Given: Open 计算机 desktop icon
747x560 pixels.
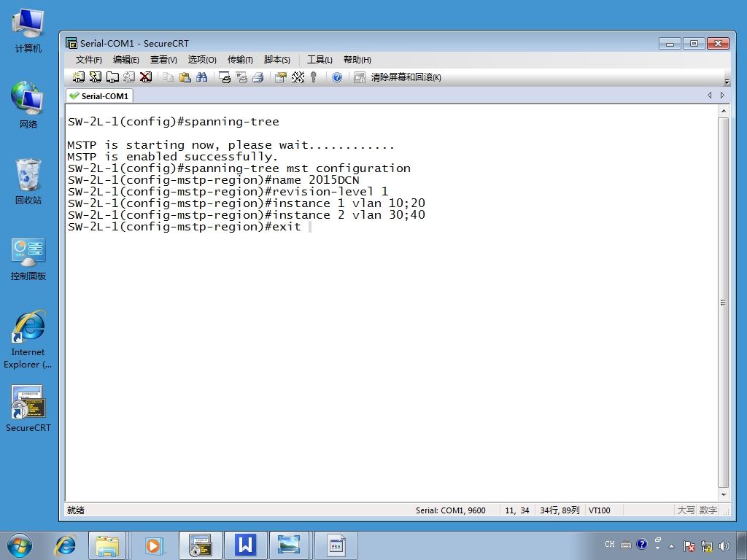Looking at the screenshot, I should 28,31.
